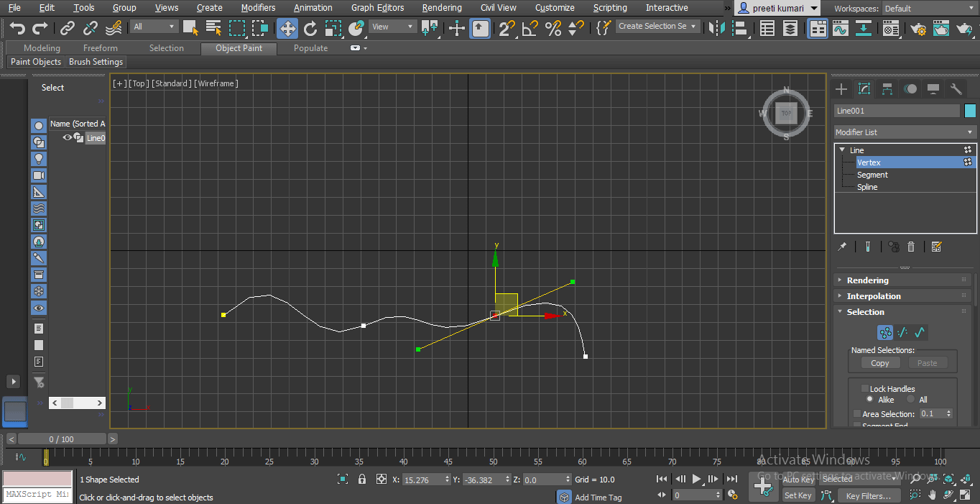Click Copy under Named Selections
980x504 pixels.
point(879,363)
